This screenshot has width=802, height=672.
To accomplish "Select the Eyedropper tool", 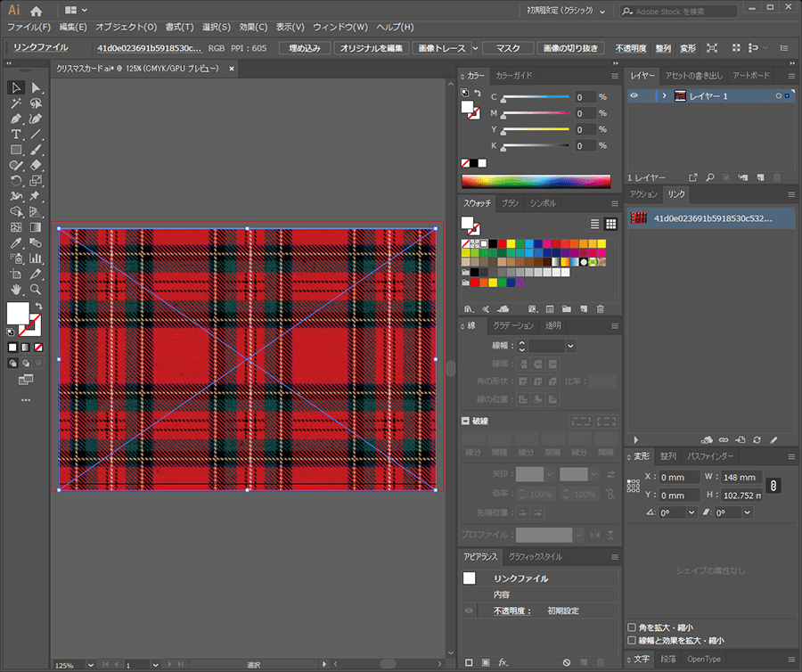I will [16, 242].
